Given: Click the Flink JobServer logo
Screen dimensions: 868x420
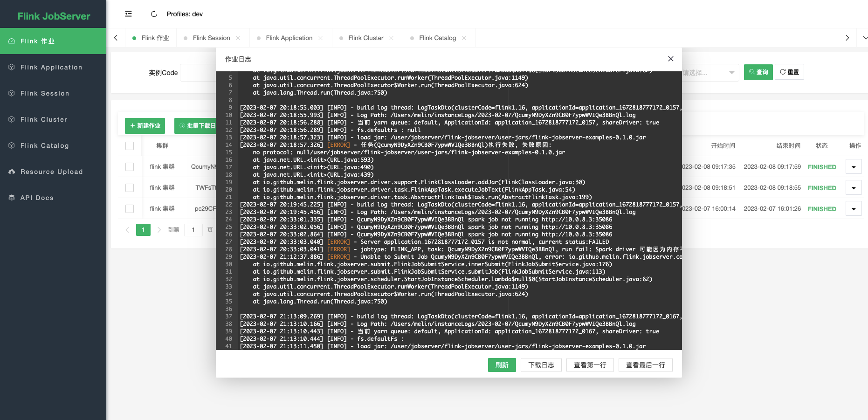Looking at the screenshot, I should [x=54, y=16].
